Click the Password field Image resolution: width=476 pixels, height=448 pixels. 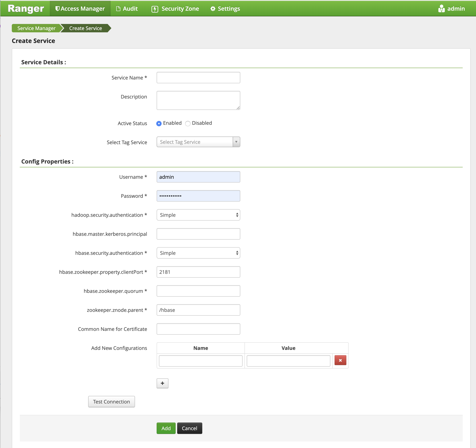(x=198, y=196)
